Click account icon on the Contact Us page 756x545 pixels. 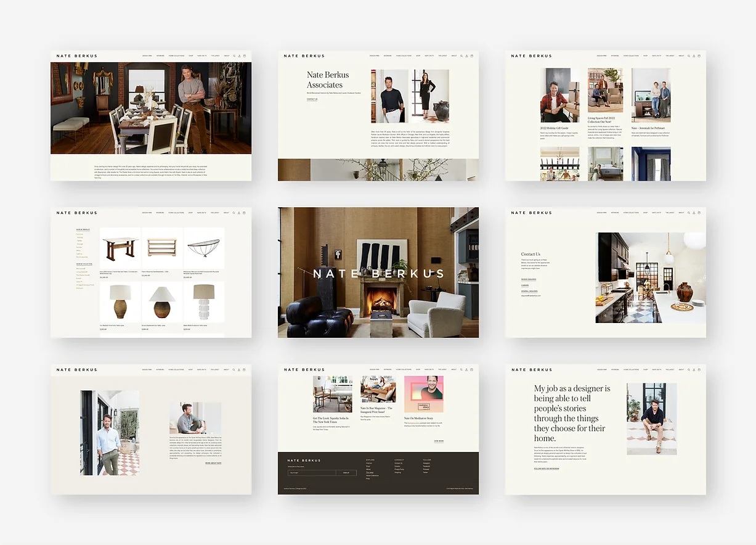pyautogui.click(x=694, y=213)
